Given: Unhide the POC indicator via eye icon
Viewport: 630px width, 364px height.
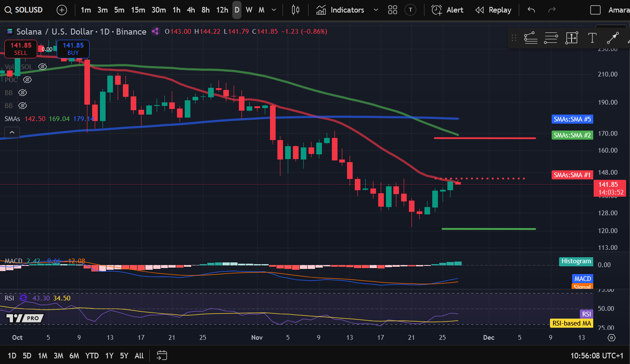Looking at the screenshot, I should 27,80.
